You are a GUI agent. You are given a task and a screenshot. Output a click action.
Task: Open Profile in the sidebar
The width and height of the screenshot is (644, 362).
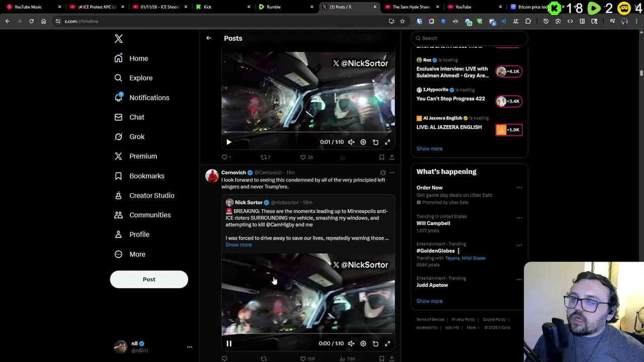(x=131, y=234)
